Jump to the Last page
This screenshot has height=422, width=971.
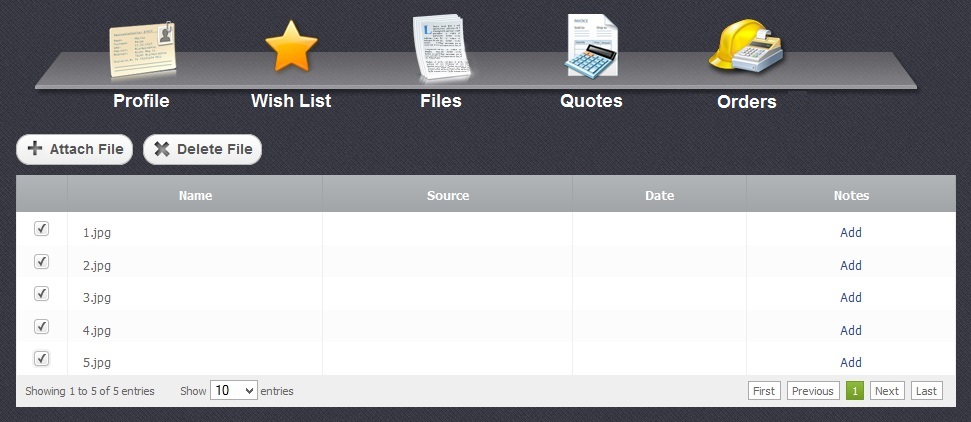point(926,391)
